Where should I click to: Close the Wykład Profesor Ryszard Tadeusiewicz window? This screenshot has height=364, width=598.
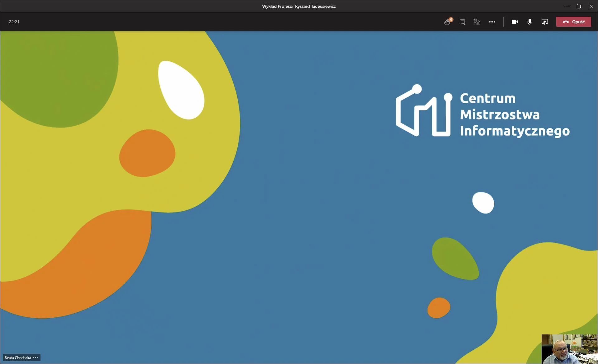591,6
